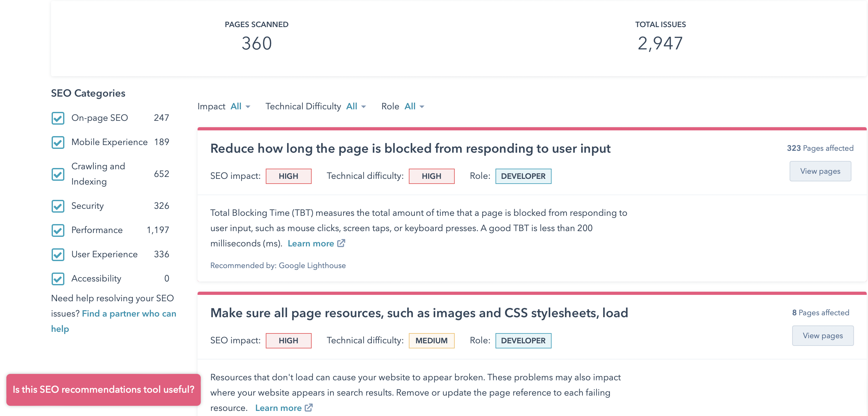Click the Security count 326

(162, 206)
